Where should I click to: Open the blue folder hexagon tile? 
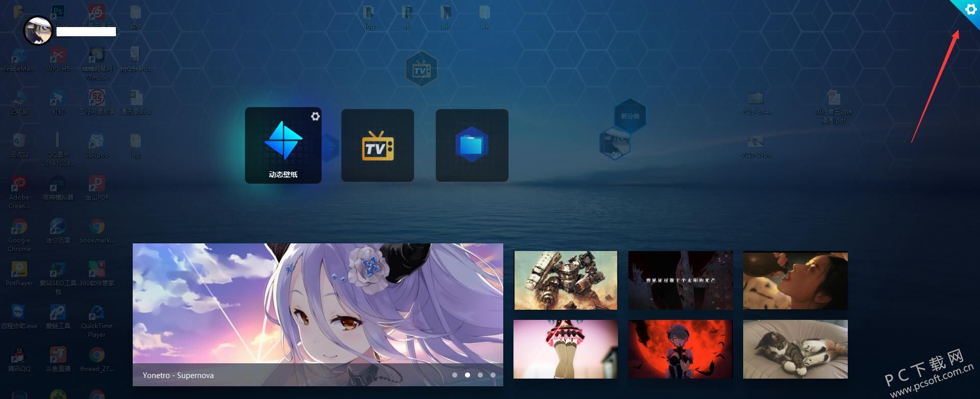coord(472,145)
